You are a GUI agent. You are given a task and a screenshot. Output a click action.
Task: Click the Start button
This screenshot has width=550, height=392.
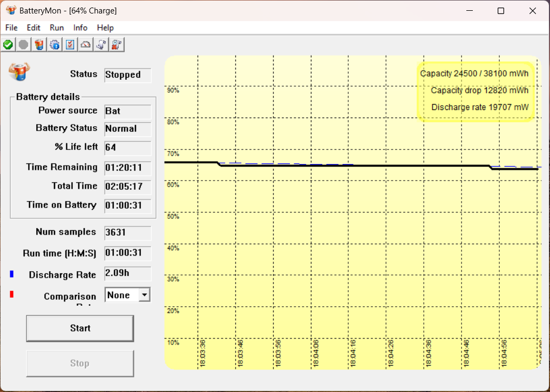[x=80, y=328]
